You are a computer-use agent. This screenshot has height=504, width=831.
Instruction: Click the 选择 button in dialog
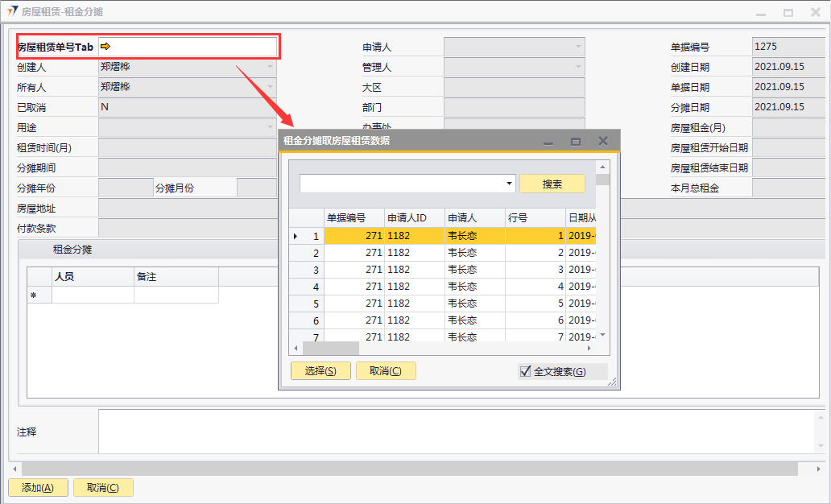[x=320, y=371]
